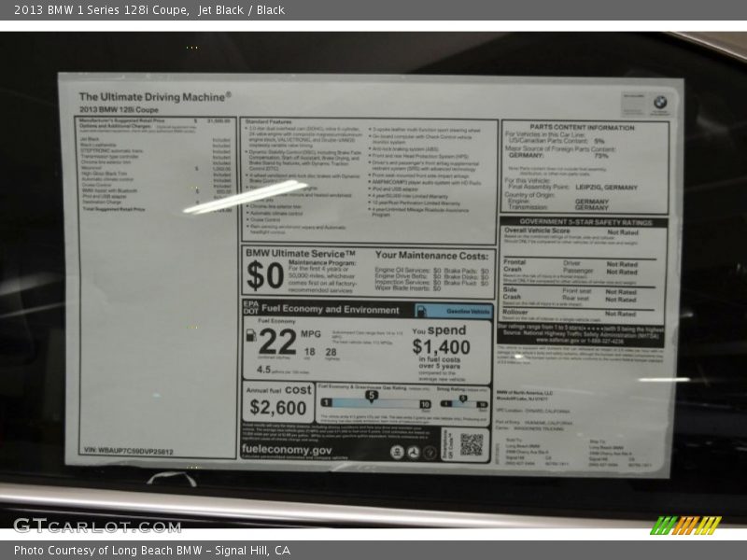Click the Total Suggested Retail Price line
This screenshot has width=747, height=560.
(157, 209)
